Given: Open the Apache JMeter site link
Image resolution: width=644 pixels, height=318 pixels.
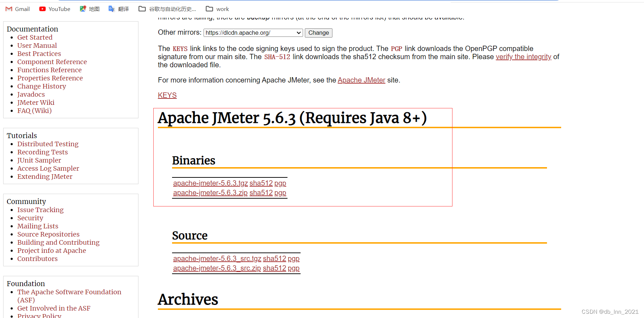Looking at the screenshot, I should pyautogui.click(x=361, y=80).
